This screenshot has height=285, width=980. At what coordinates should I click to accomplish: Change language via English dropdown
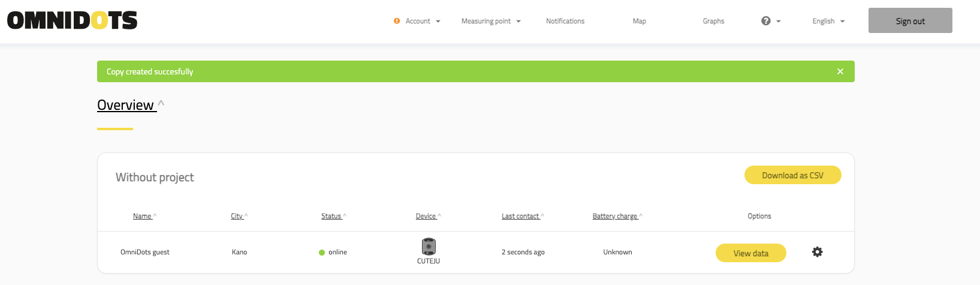click(x=828, y=21)
